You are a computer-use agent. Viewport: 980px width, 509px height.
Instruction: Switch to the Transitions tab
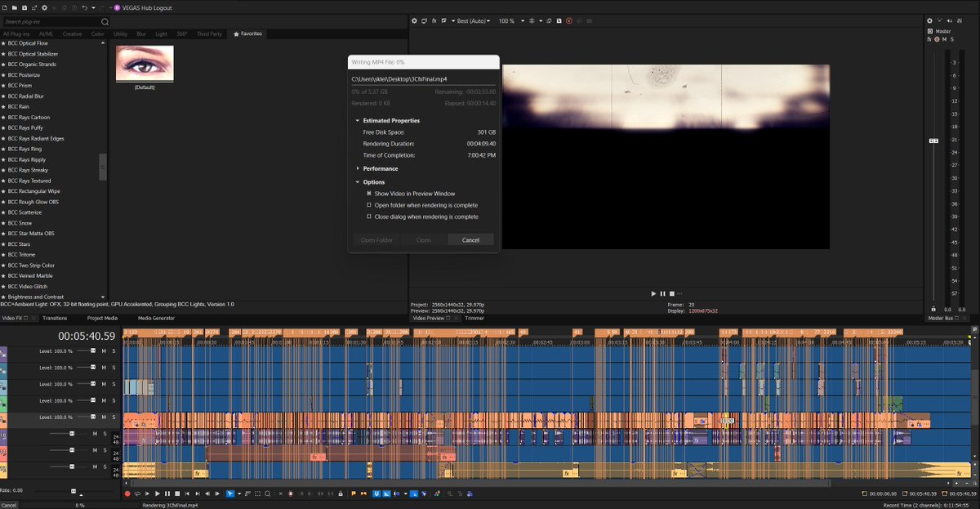coord(55,318)
